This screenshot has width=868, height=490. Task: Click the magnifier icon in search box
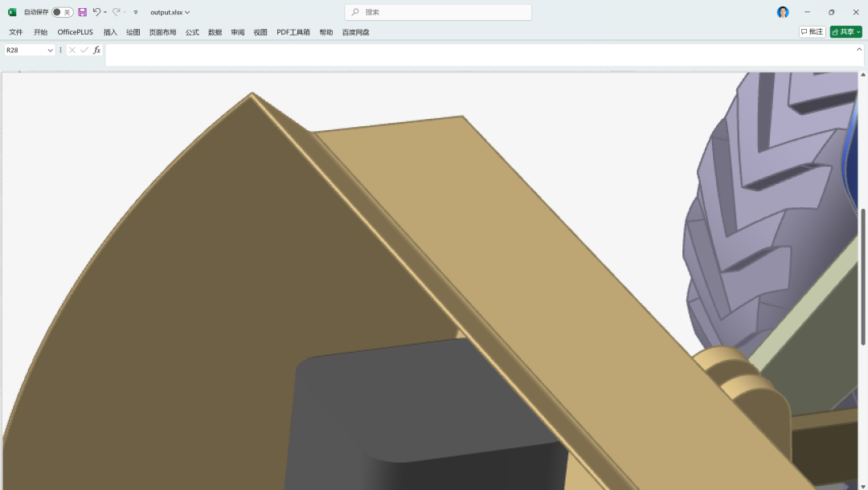(x=355, y=12)
